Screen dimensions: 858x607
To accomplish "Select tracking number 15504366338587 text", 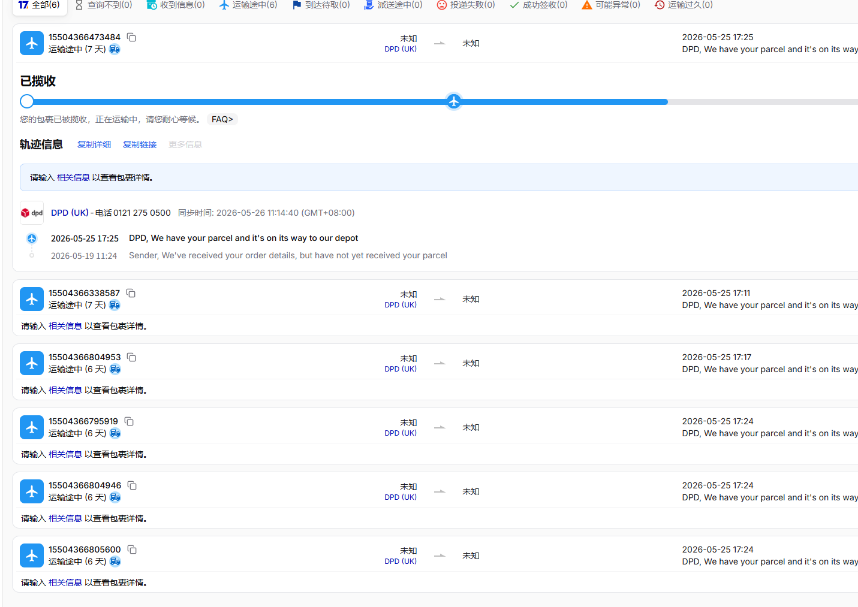I will click(x=84, y=293).
